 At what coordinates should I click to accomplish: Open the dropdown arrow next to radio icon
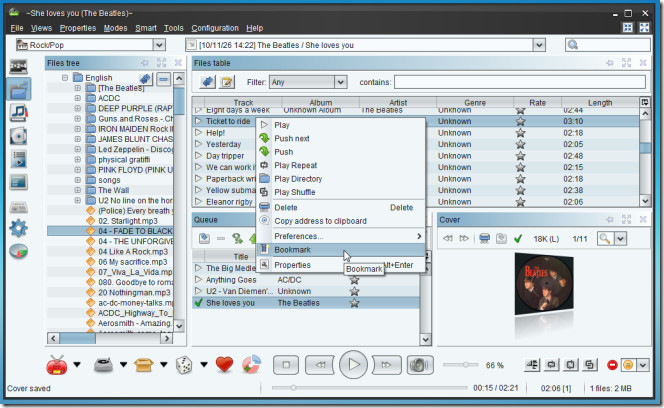(77, 365)
